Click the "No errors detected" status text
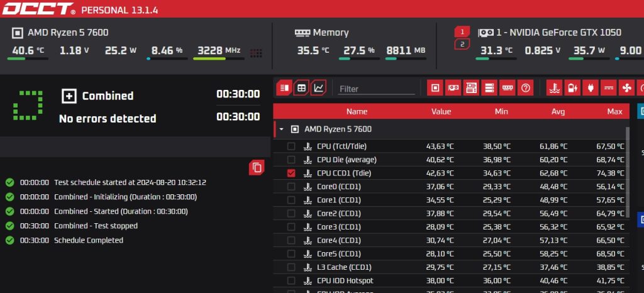Image resolution: width=644 pixels, height=293 pixels. click(108, 119)
